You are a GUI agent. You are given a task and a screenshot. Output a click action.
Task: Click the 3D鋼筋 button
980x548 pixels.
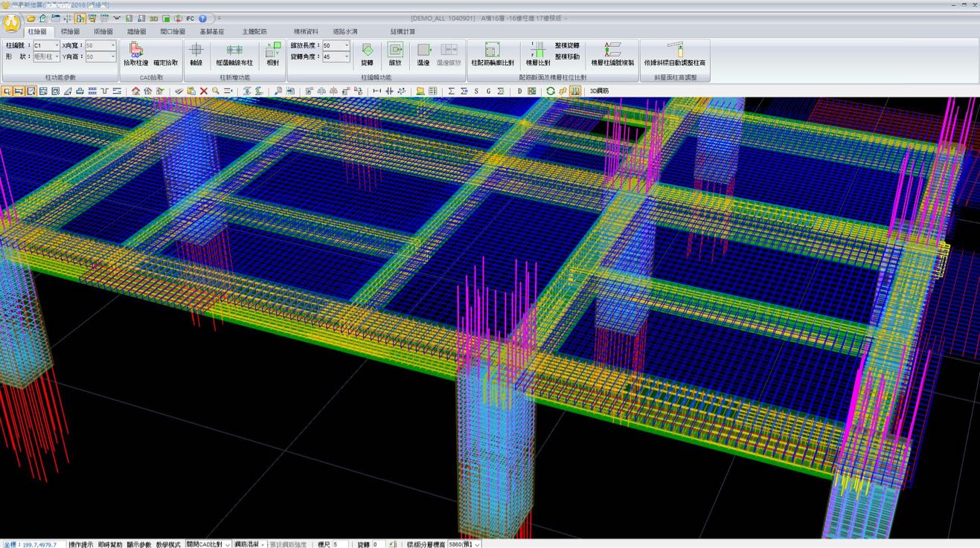599,91
